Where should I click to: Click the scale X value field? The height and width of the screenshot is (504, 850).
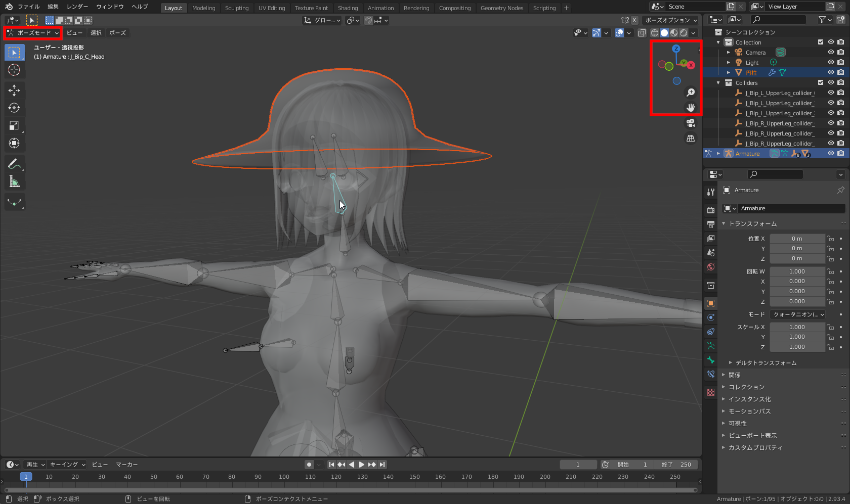[x=797, y=327]
